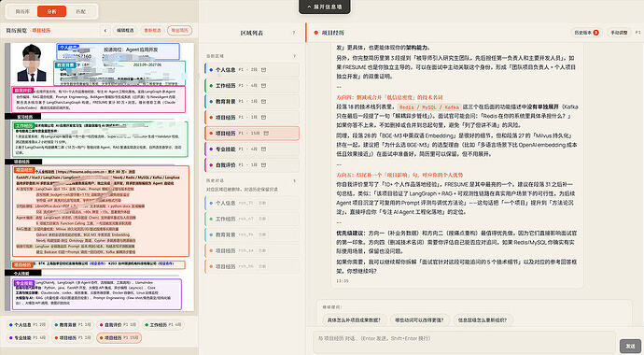Delete 专业技能 row in the region list

264,149
